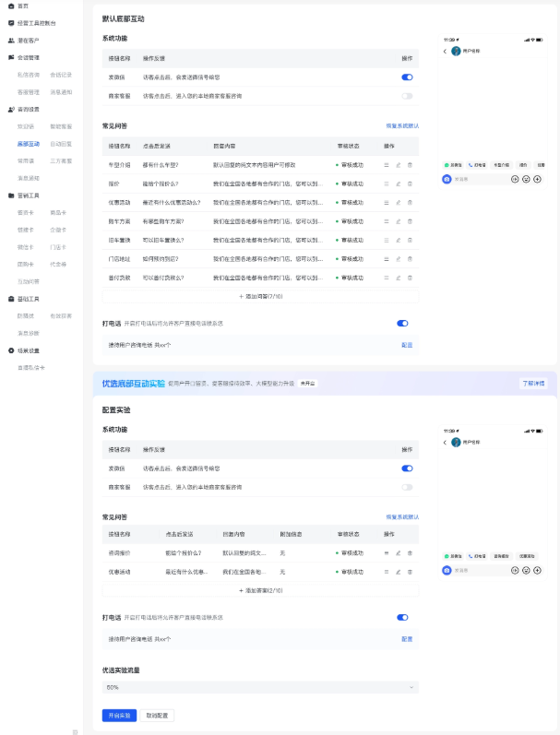Click 恢复系统默认 above the experiment Q&A table
This screenshot has height=735, width=560.
tap(402, 517)
